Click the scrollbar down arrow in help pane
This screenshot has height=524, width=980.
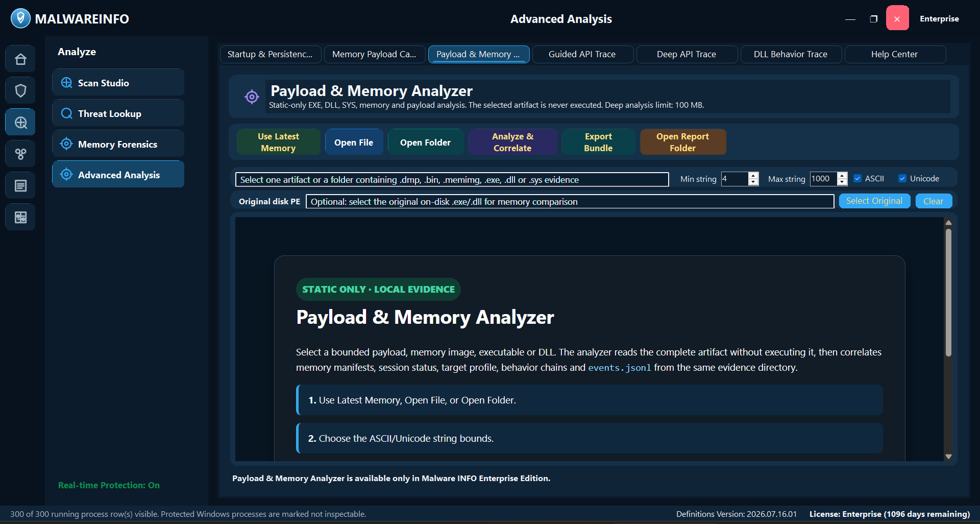pos(948,457)
